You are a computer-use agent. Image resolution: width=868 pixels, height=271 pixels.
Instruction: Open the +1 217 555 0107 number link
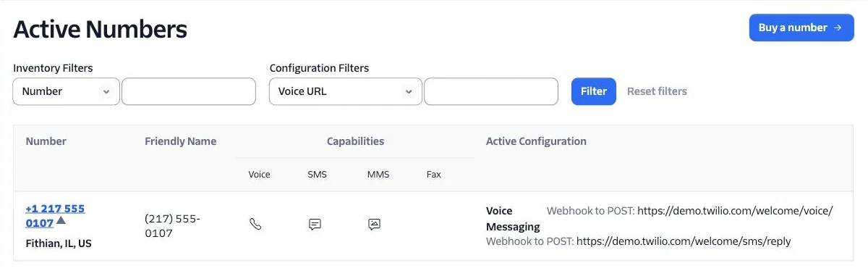point(55,215)
